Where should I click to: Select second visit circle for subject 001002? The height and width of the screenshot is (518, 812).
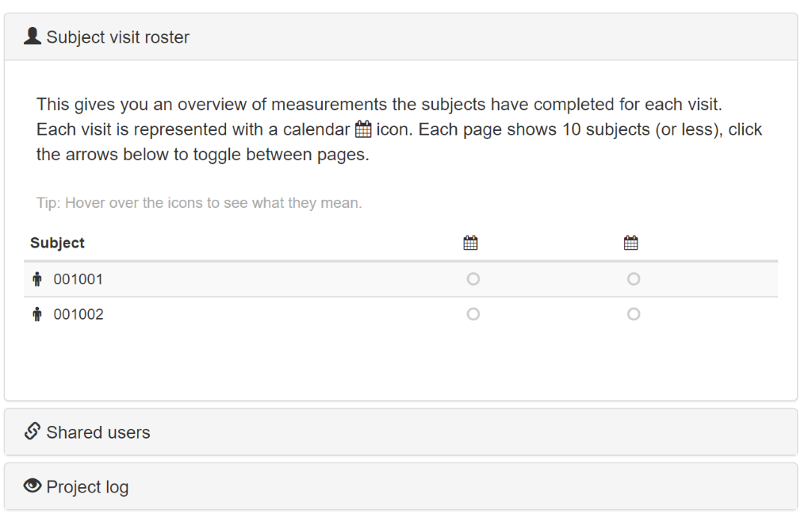click(634, 314)
